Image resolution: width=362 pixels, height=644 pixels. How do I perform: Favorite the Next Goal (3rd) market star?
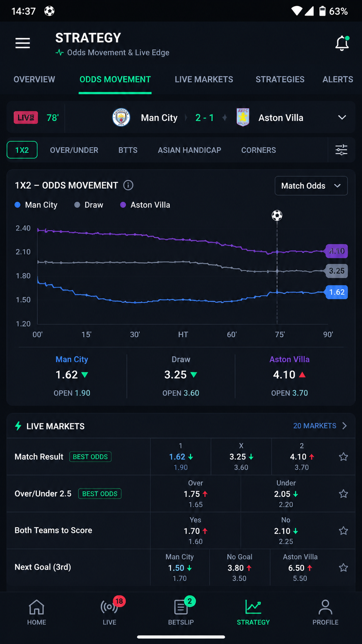click(344, 567)
